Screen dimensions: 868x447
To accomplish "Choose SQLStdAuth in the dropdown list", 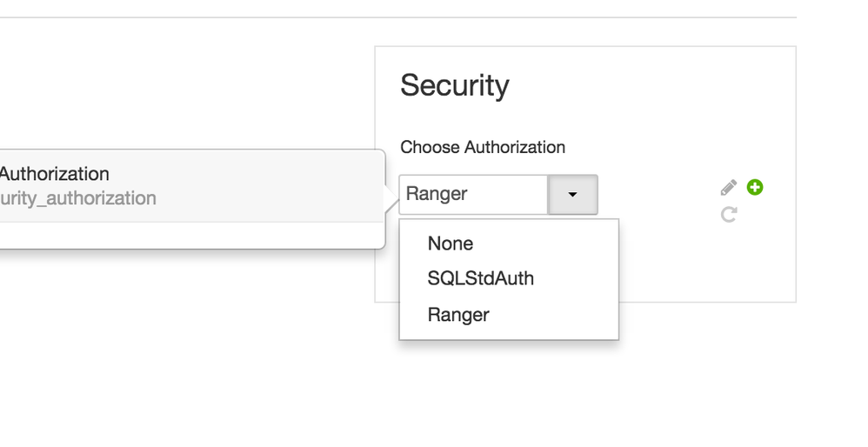I will [x=480, y=278].
